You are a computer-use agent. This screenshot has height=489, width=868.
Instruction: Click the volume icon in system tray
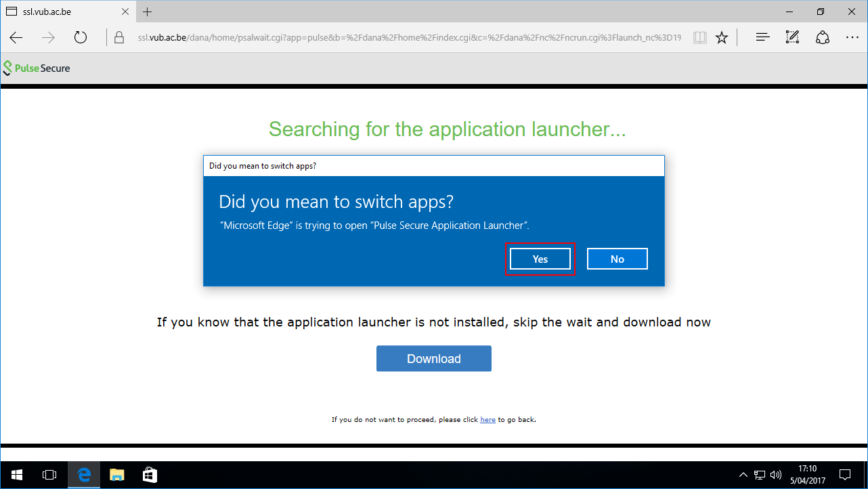pos(776,475)
